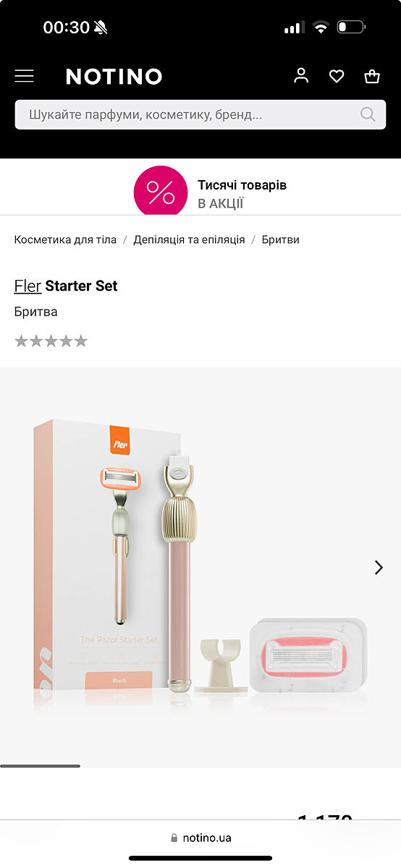Show next product image with arrow
The height and width of the screenshot is (868, 401).
coord(379,567)
